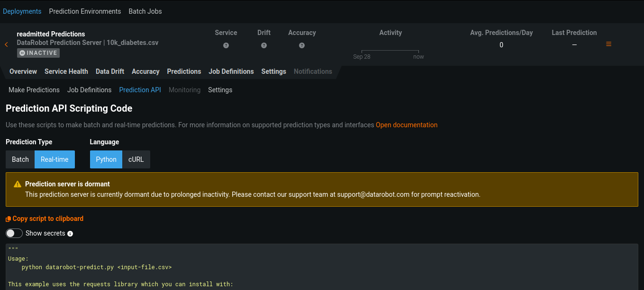Open the orange hamburger actions menu
The width and height of the screenshot is (644, 290).
coord(608,44)
